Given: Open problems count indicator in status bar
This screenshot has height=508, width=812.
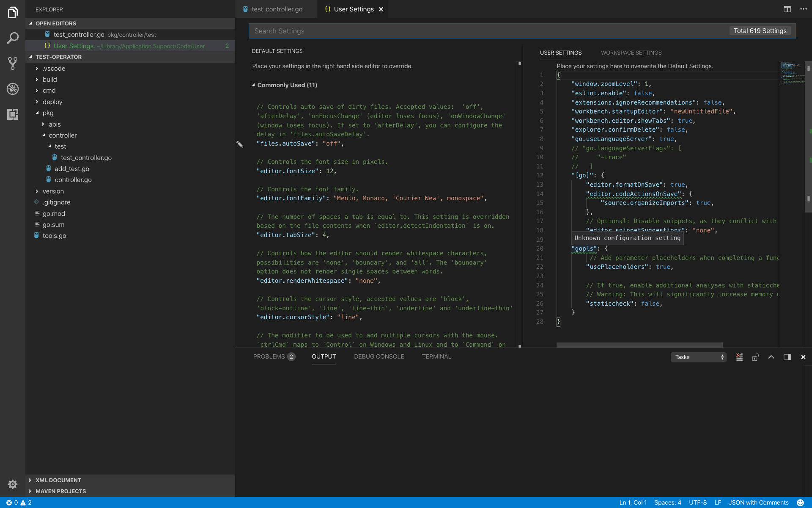Looking at the screenshot, I should [x=19, y=502].
